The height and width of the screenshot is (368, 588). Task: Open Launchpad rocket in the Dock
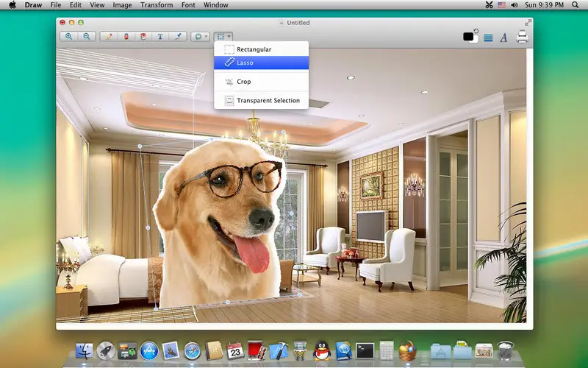pos(106,351)
